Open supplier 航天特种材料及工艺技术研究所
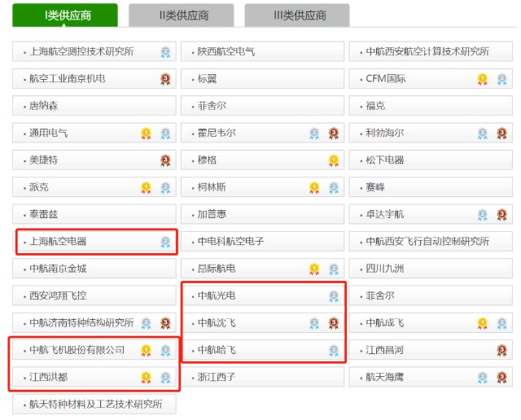The image size is (521, 420). tap(94, 404)
